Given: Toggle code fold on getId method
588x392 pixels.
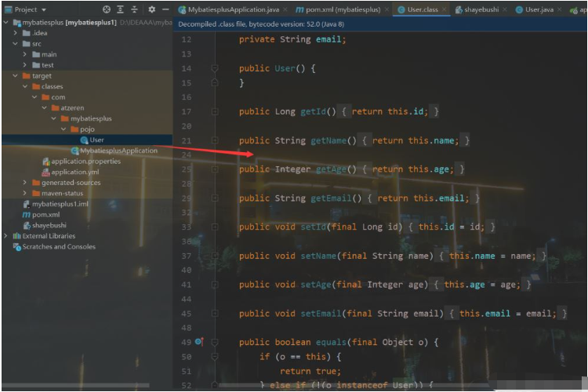Looking at the screenshot, I should pos(215,112).
